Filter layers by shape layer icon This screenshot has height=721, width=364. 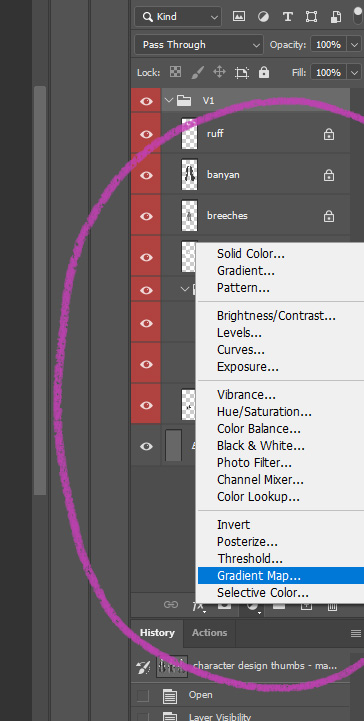coord(312,17)
